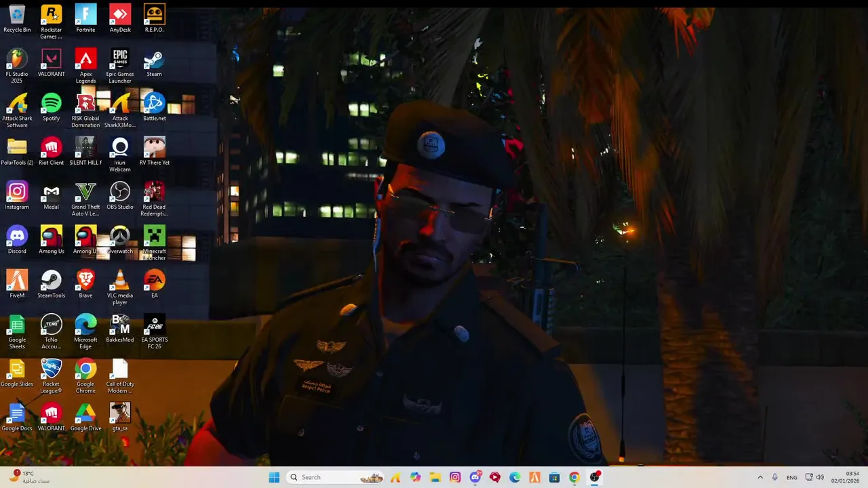This screenshot has width=868, height=488.
Task: Open Google Docs desktop shortcut
Action: tap(17, 418)
